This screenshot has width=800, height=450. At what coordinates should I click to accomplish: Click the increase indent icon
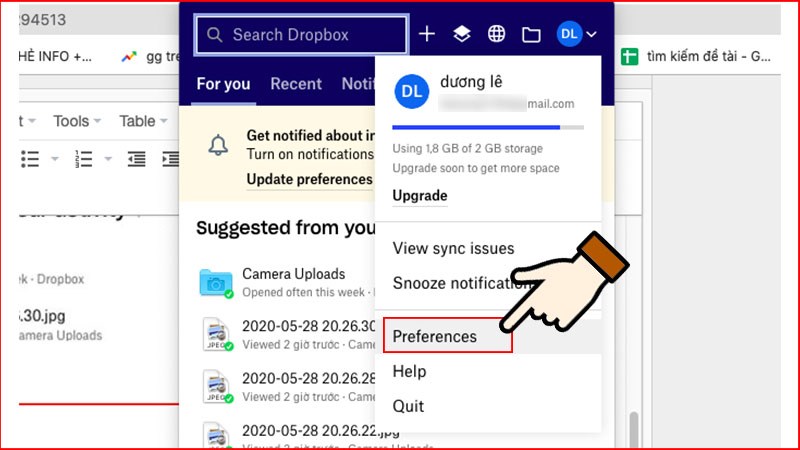coord(170,159)
